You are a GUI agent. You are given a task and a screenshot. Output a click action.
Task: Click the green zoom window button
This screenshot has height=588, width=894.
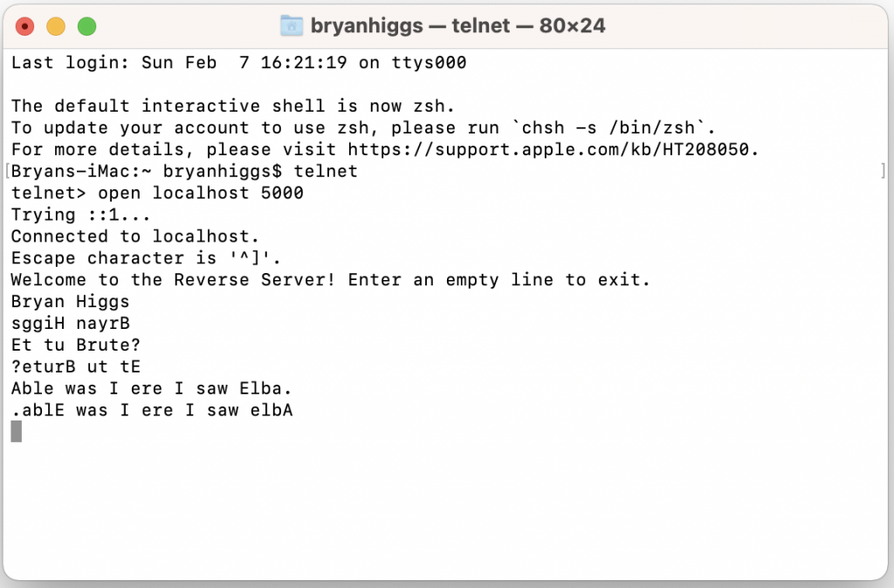[x=86, y=26]
